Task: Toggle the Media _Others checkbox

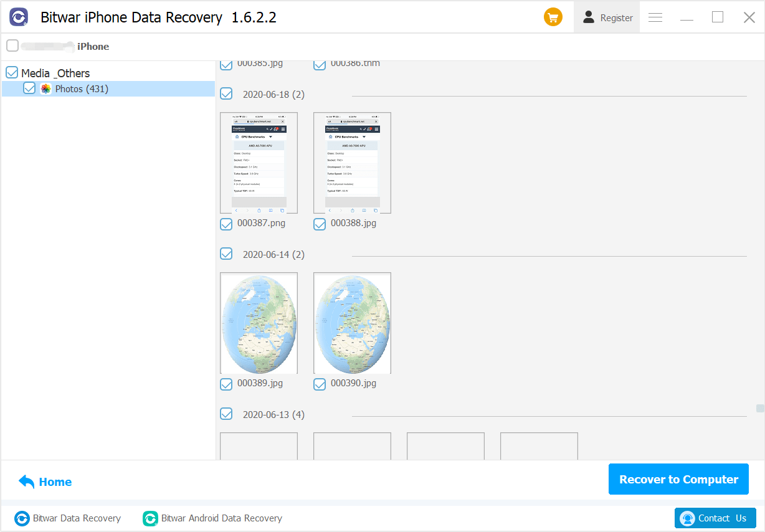Action: (12, 72)
